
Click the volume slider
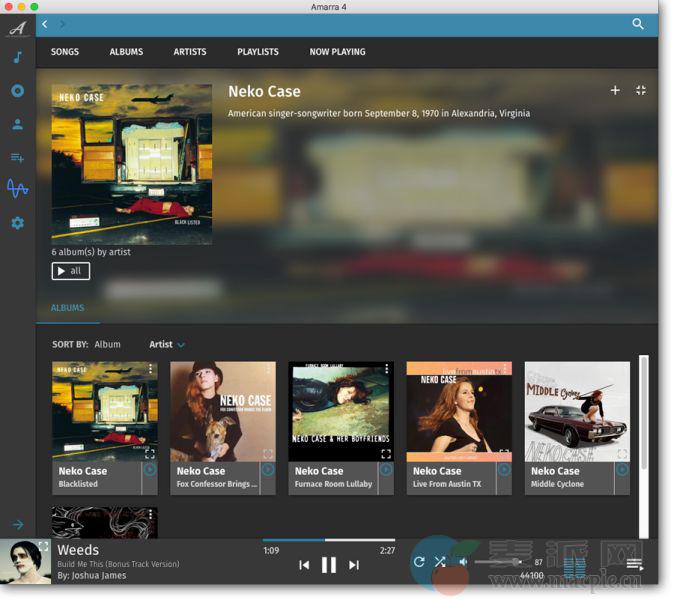click(500, 562)
